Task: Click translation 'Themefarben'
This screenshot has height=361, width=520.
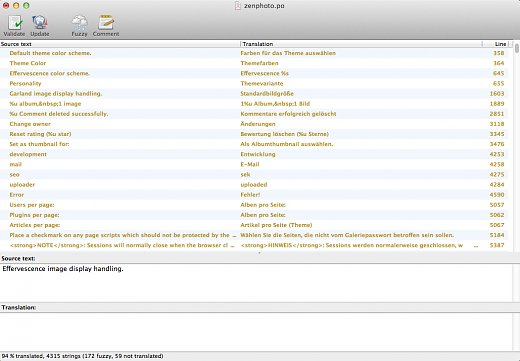Action: (259, 63)
